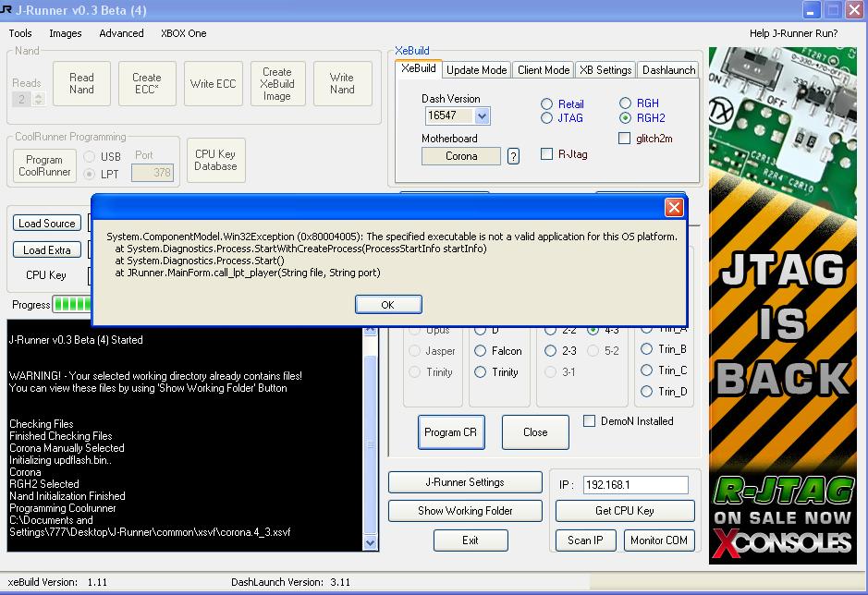Click the Load Source button
This screenshot has width=868, height=595.
(x=47, y=223)
